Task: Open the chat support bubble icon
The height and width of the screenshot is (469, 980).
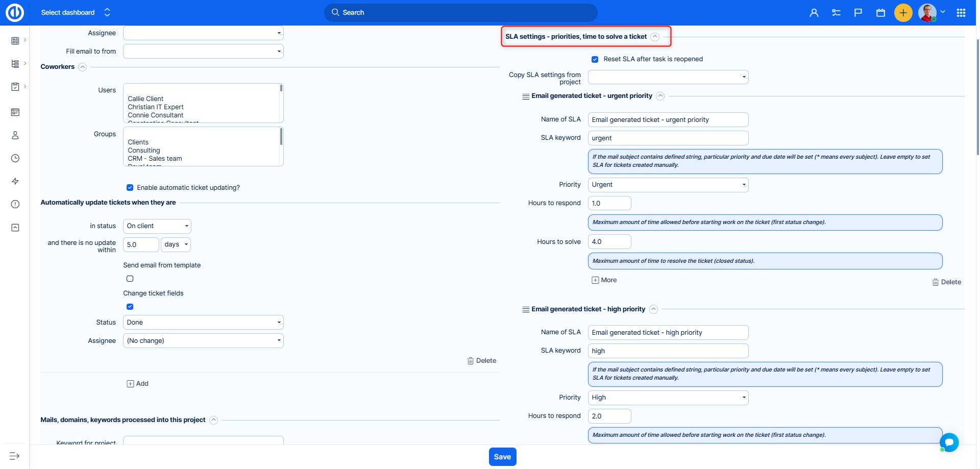Action: click(949, 442)
